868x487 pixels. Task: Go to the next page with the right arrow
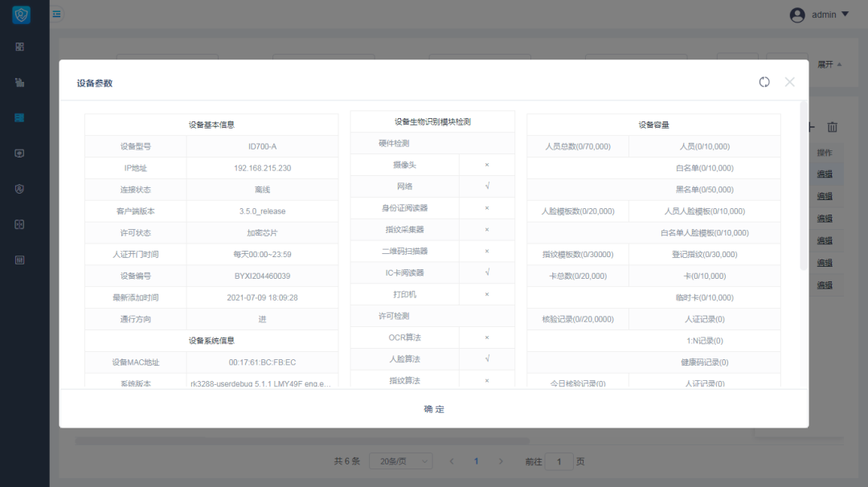coord(501,460)
